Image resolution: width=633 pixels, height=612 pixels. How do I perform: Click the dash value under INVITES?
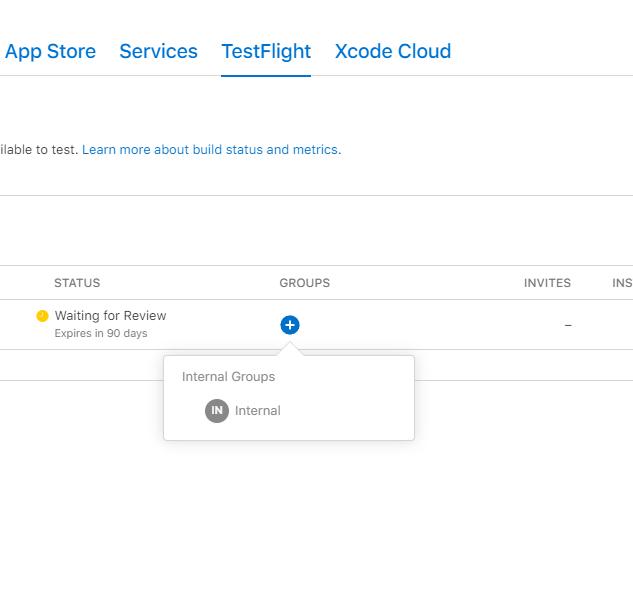click(568, 325)
